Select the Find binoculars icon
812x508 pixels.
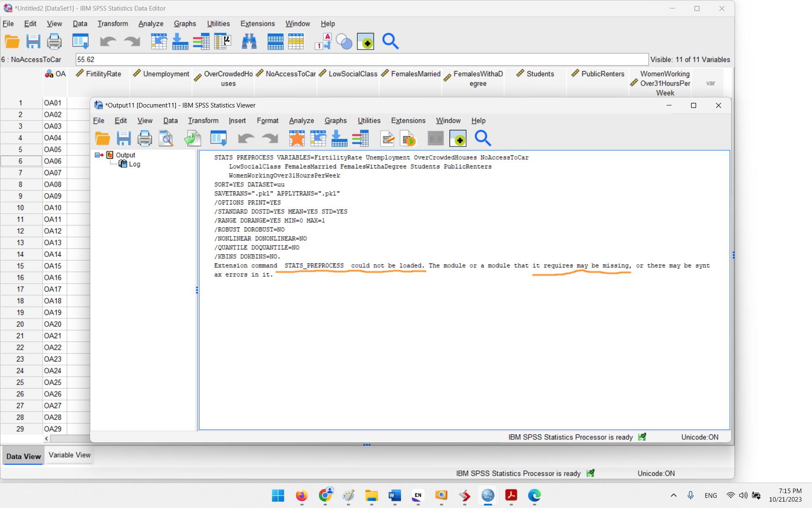point(249,41)
